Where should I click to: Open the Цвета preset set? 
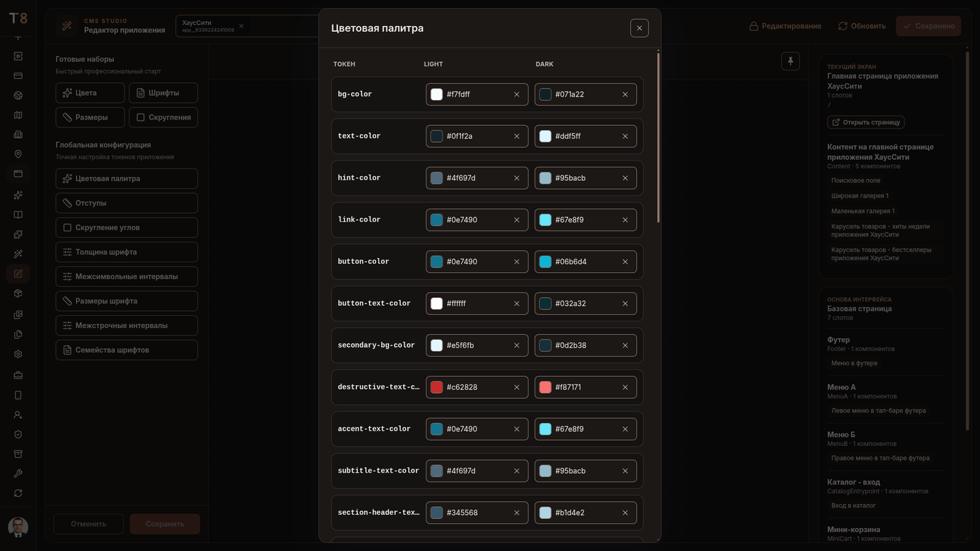click(90, 93)
